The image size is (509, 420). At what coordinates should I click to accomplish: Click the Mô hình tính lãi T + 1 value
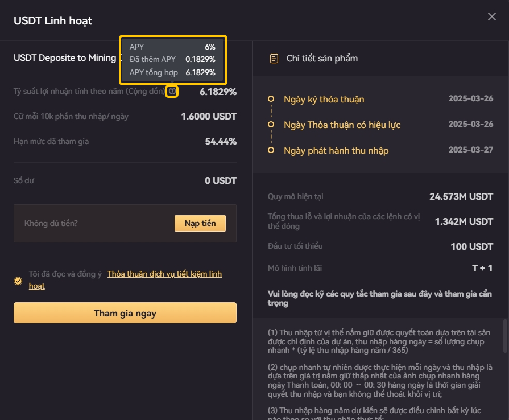(482, 268)
